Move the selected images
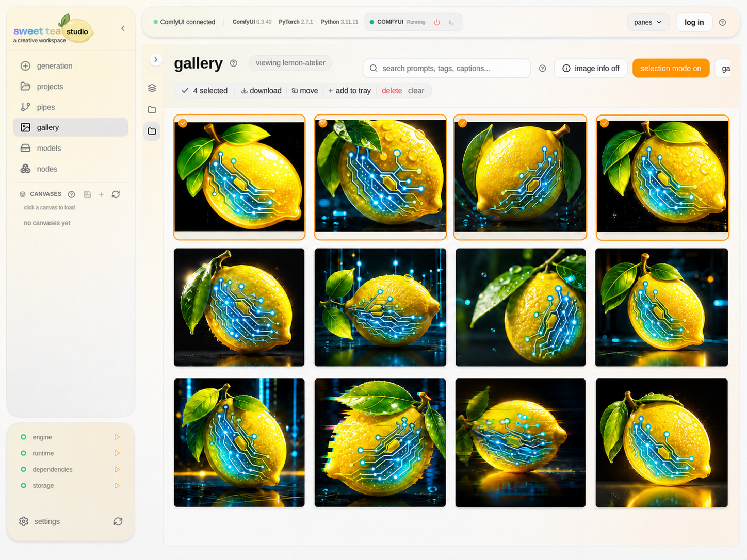Viewport: 747px width, 560px height. (305, 91)
